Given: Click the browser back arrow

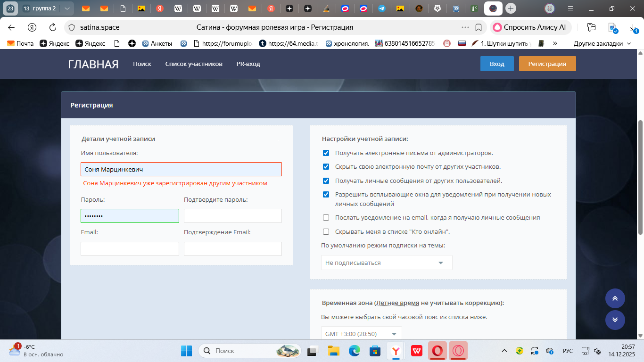Looking at the screenshot, I should 11,27.
